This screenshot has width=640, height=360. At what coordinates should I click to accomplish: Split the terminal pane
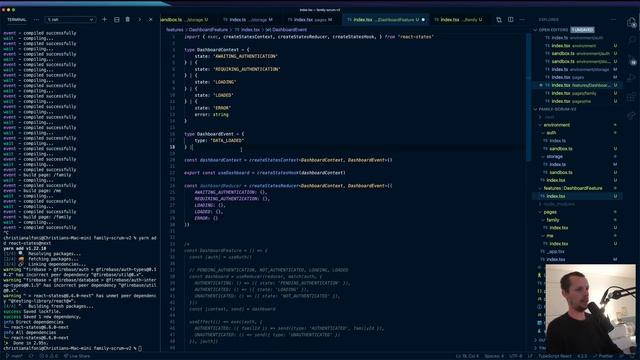[117, 19]
